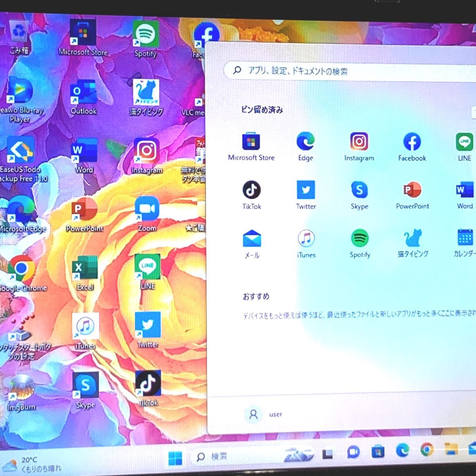Launch TikTok from Start menu pinned apps

tap(252, 195)
